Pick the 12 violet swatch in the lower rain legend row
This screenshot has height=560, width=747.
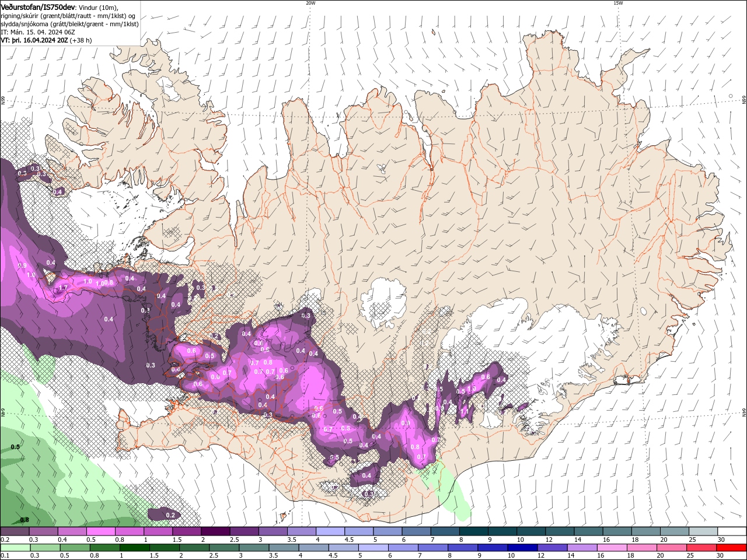pyautogui.click(x=551, y=548)
